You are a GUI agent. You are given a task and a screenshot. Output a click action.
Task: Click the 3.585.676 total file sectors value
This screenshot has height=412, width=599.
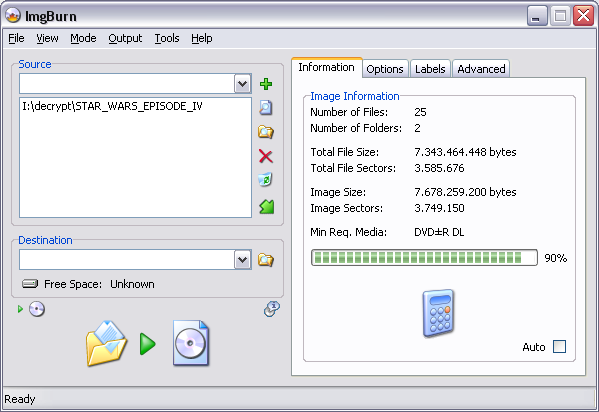coord(439,168)
